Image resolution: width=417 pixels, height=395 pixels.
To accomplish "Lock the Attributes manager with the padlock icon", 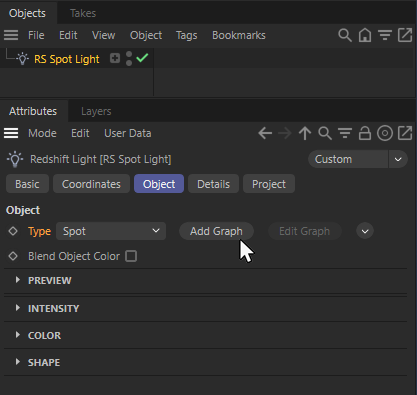I will pyautogui.click(x=365, y=133).
